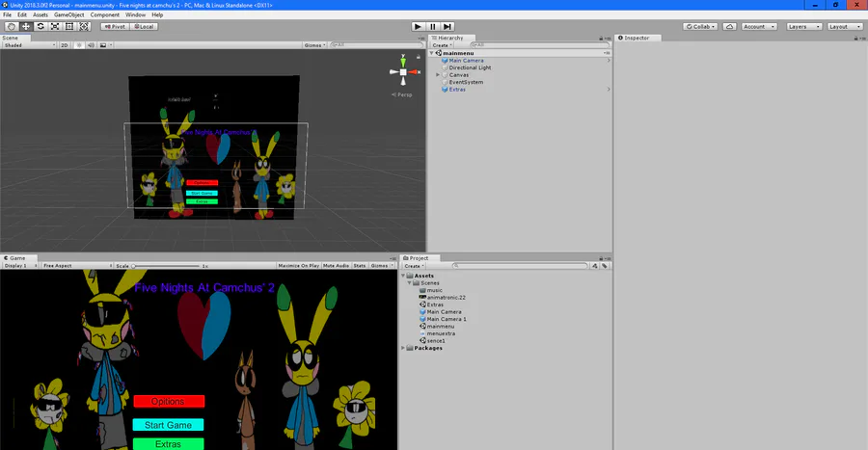868x450 pixels.
Task: Open the Display 1 dropdown
Action: coord(20,266)
